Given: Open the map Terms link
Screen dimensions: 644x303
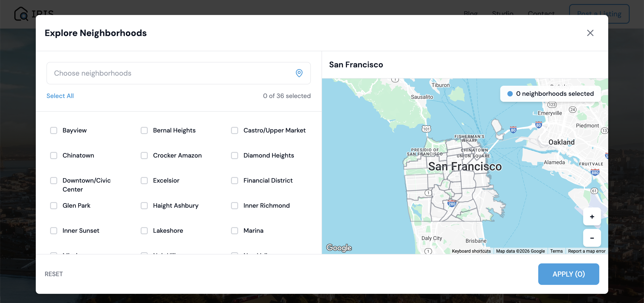Looking at the screenshot, I should tap(556, 251).
